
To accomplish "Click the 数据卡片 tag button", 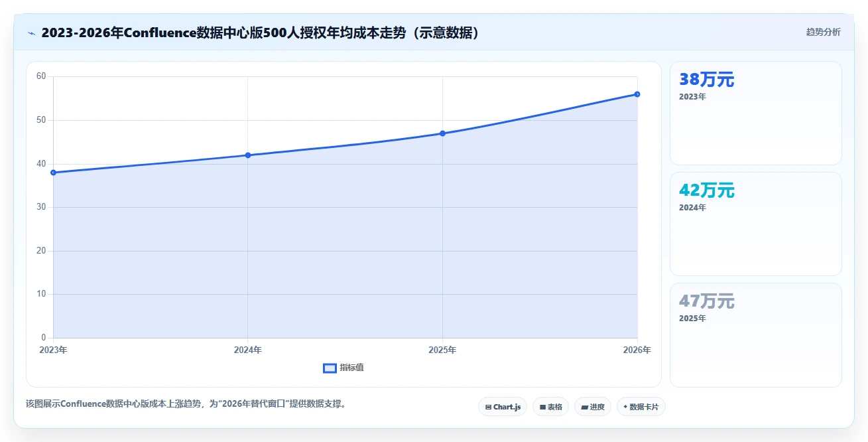I will (x=641, y=407).
